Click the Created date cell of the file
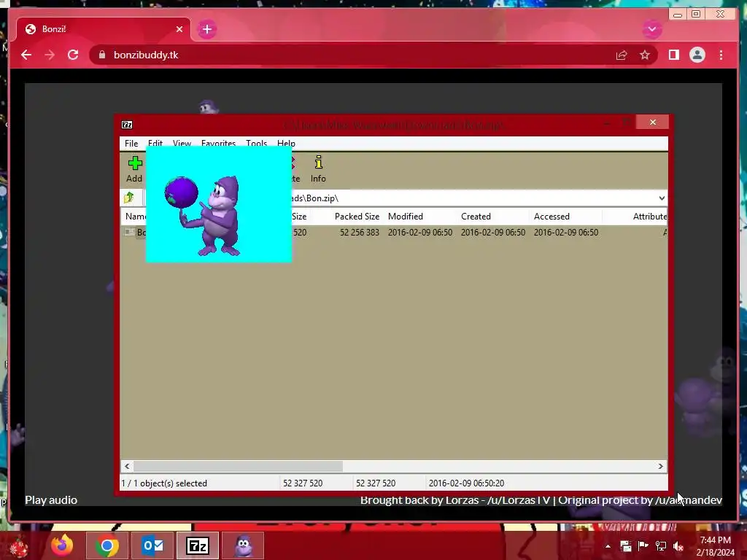747x560 pixels. click(x=493, y=233)
